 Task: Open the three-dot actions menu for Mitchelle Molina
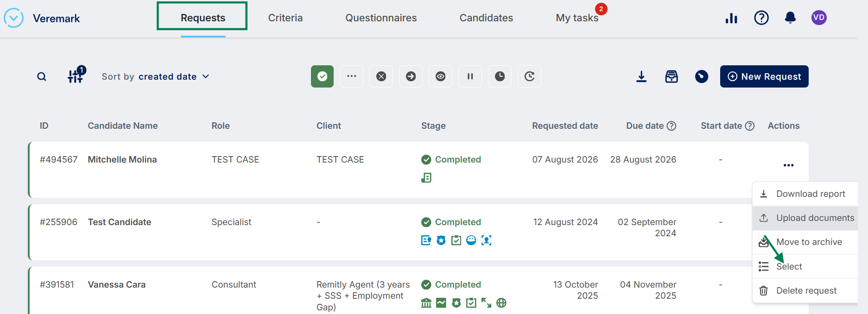[788, 165]
